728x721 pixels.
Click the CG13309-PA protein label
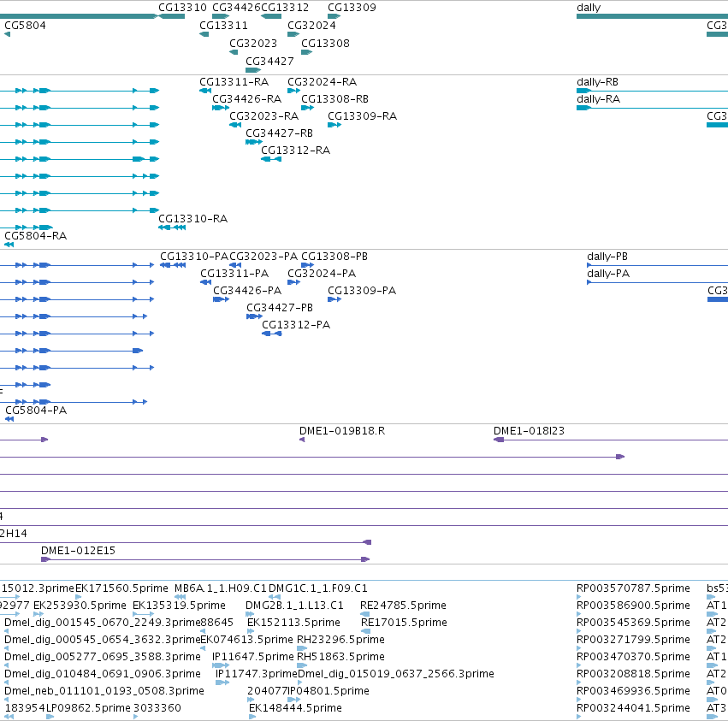click(362, 291)
